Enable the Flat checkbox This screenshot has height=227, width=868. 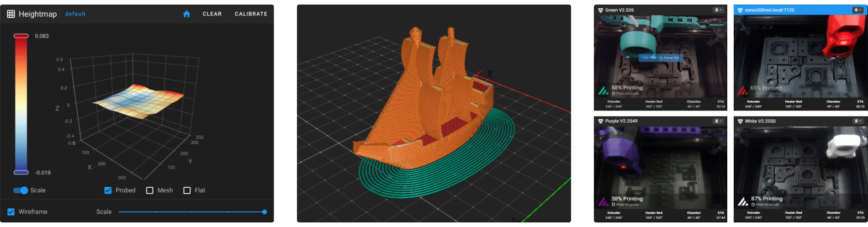[x=187, y=190]
